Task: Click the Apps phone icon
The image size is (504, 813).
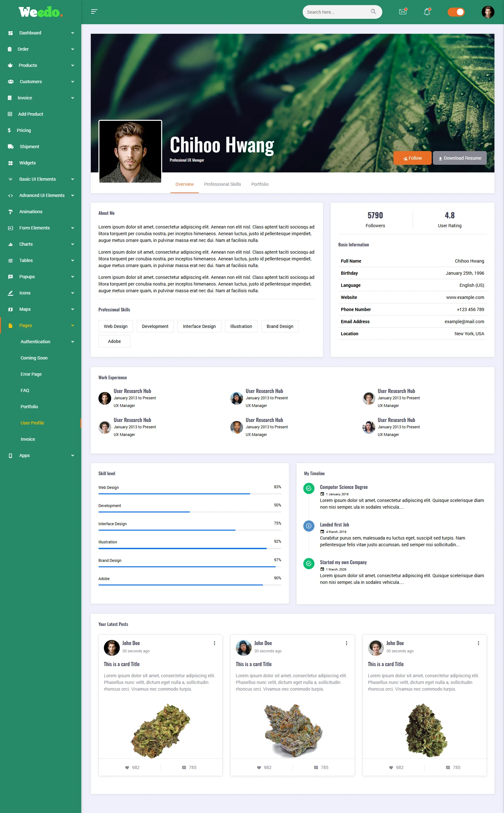Action: (10, 455)
